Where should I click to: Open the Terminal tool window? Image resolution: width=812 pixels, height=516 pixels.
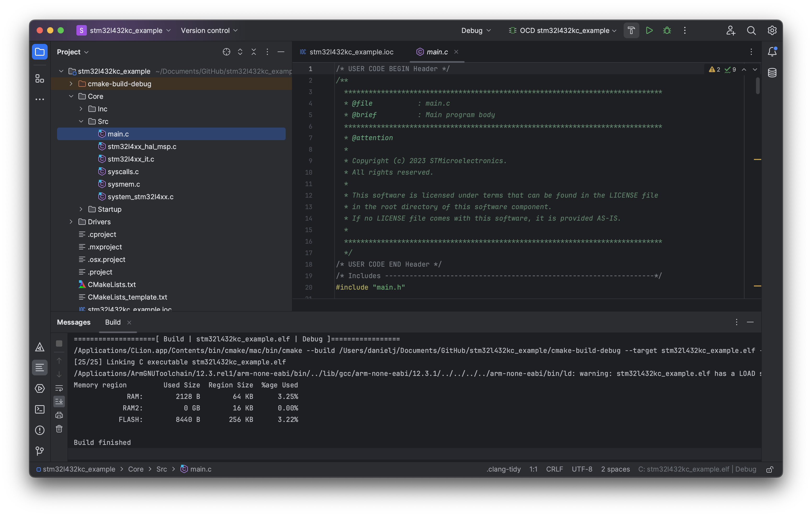[40, 409]
